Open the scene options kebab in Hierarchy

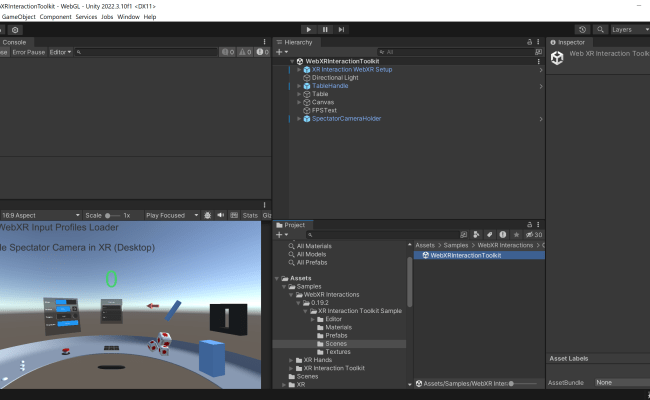tap(538, 61)
